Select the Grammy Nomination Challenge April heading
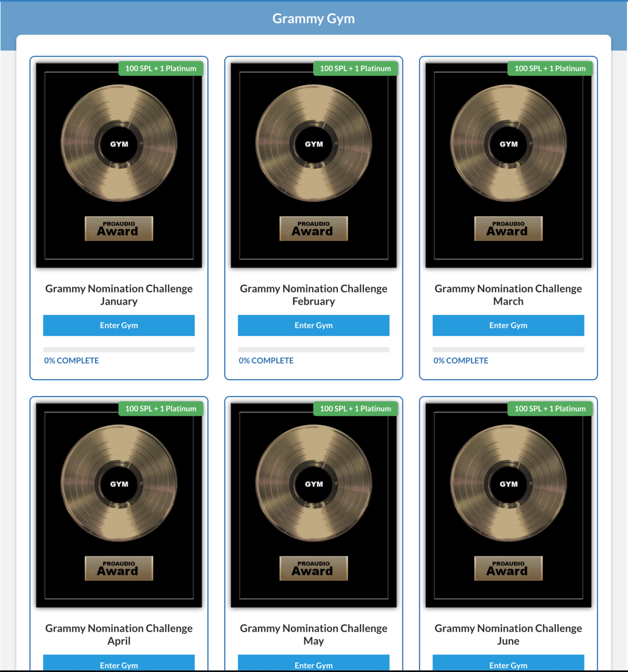 119,634
